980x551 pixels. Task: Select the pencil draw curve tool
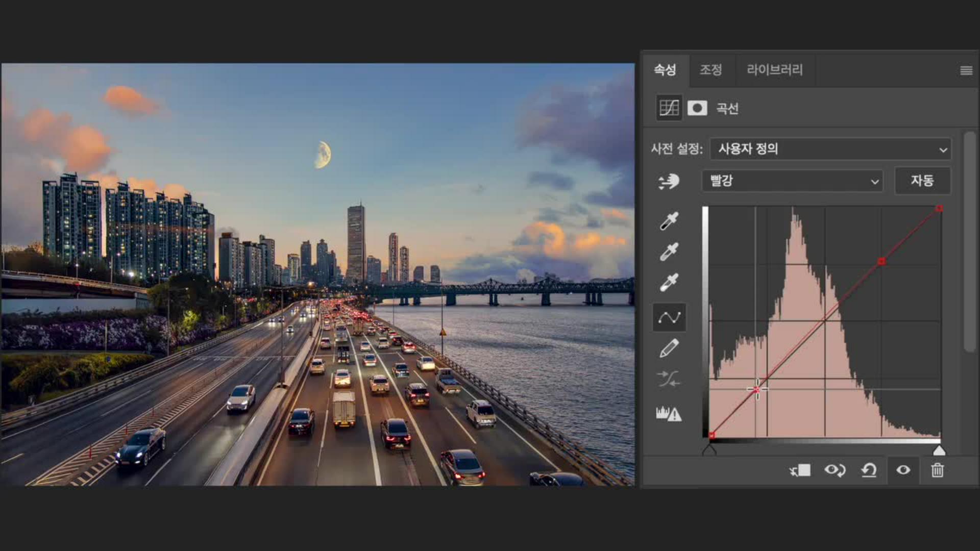[669, 348]
